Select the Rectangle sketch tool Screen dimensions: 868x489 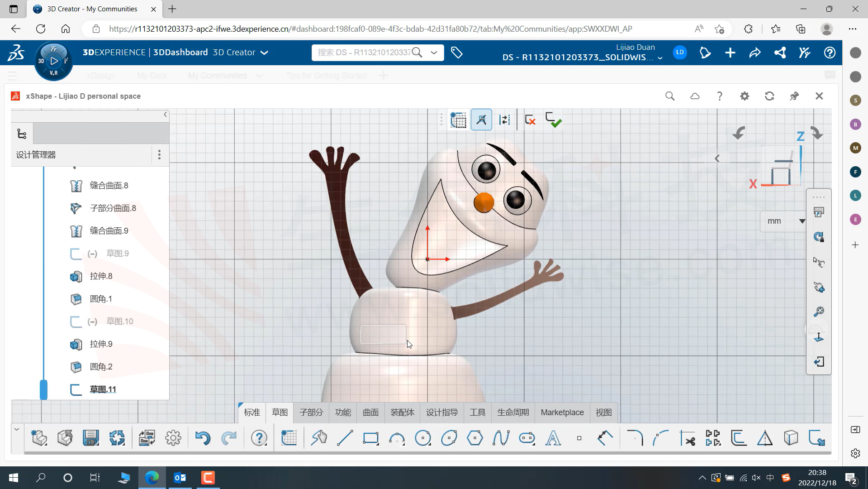(x=370, y=438)
